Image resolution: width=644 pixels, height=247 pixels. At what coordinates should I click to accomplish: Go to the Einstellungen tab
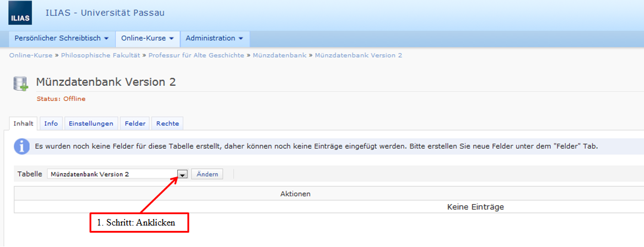[91, 123]
